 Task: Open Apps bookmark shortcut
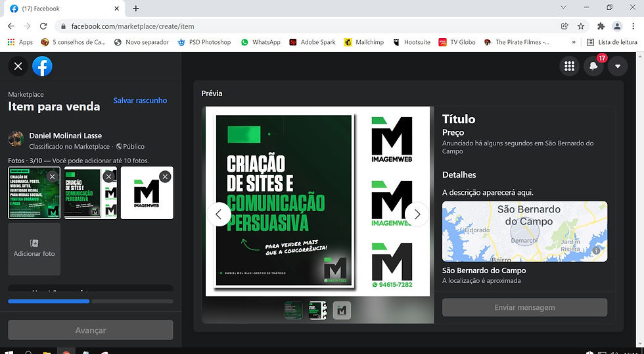coord(20,42)
